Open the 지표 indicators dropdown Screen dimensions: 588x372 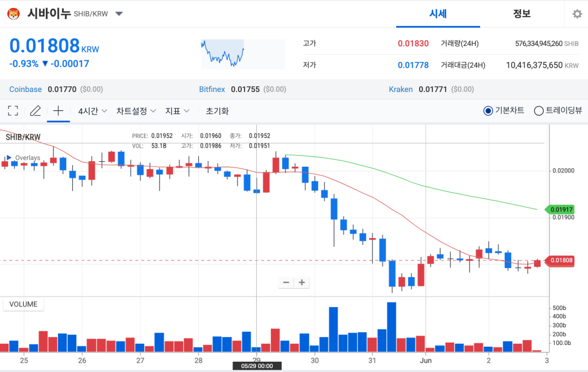click(177, 111)
